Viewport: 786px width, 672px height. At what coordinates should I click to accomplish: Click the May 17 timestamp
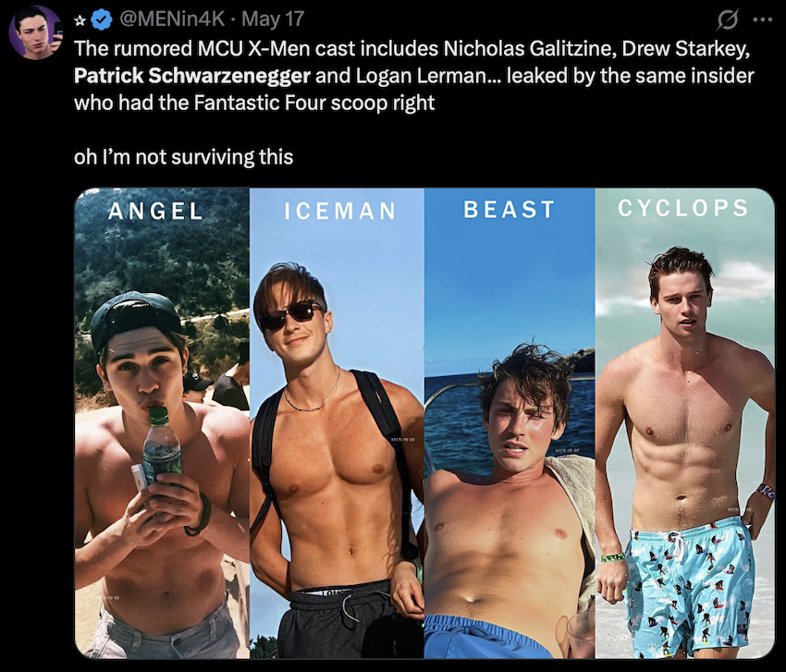pyautogui.click(x=273, y=19)
